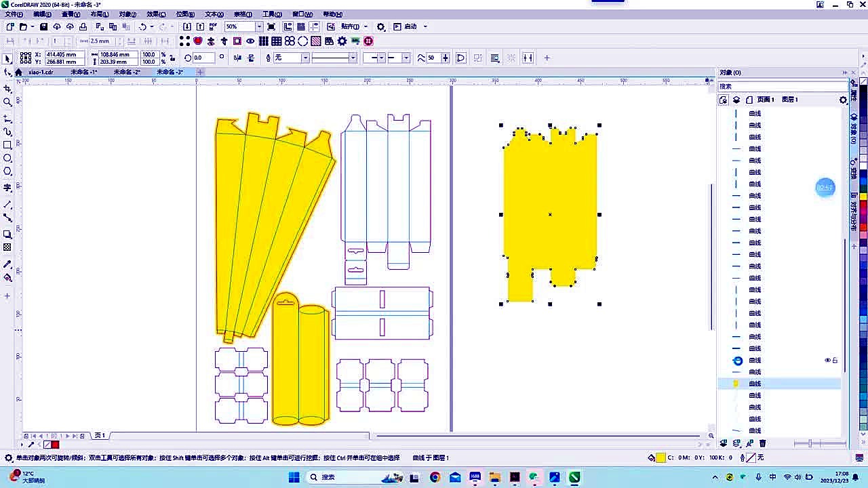This screenshot has height=488, width=868.
Task: Select the Crop tool
Action: 7,89
